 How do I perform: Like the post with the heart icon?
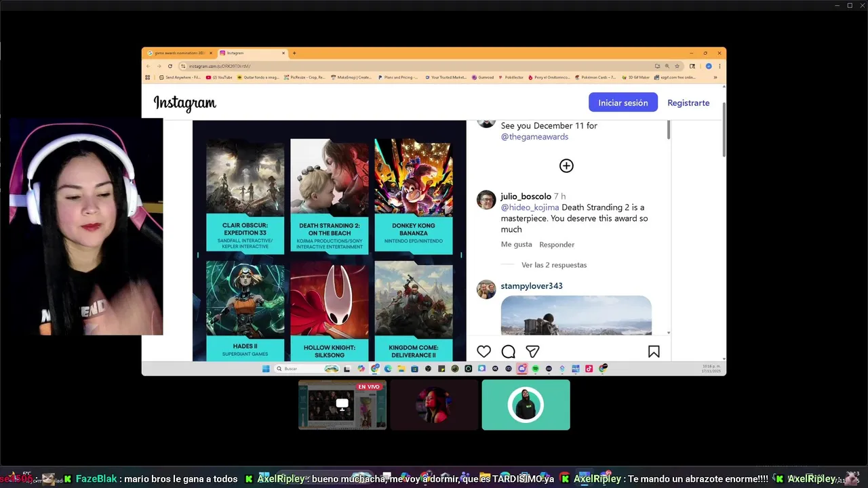[484, 351]
